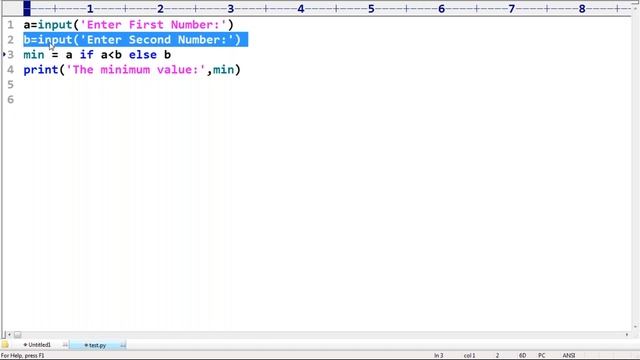Click the vertical scrollbar down arrow
The image size is (640, 360).
tap(635, 327)
